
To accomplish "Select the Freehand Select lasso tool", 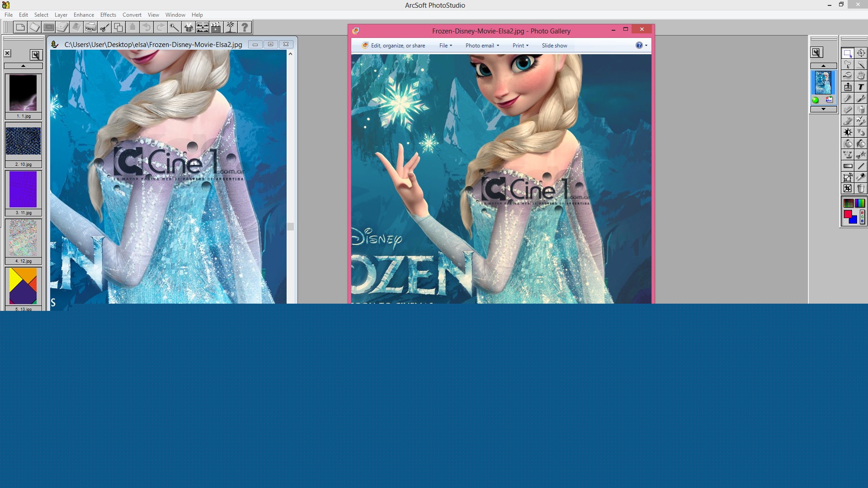I will click(x=848, y=65).
